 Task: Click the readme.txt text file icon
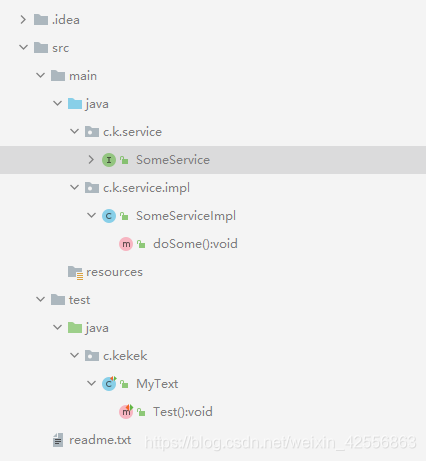(x=58, y=440)
